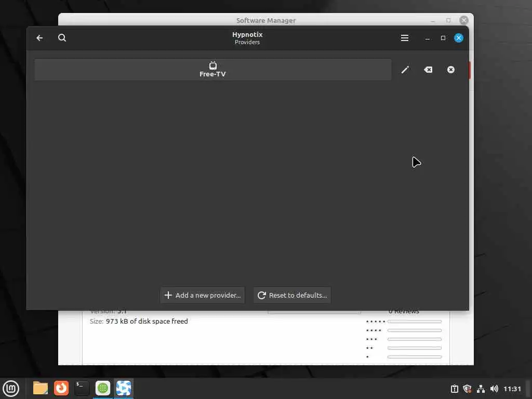
Task: Go back using the Hypnotix back arrow
Action: pos(39,38)
